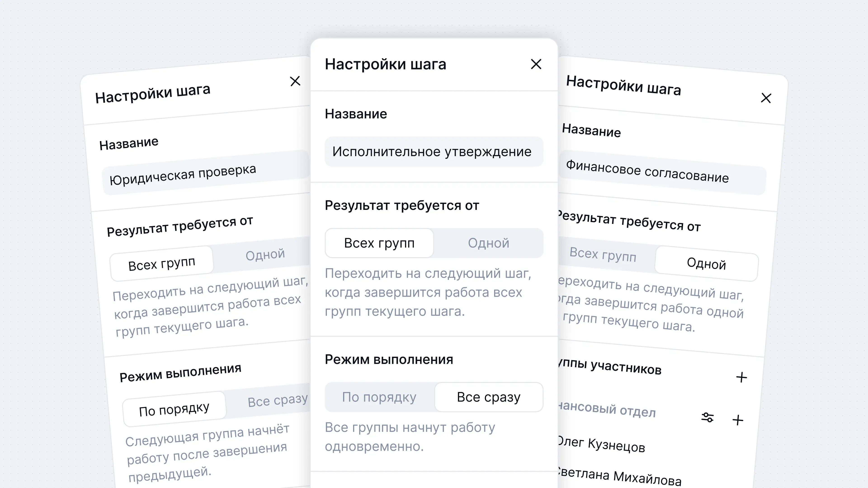Click left panel title Настройки шага
This screenshot has height=488, width=868.
point(153,94)
